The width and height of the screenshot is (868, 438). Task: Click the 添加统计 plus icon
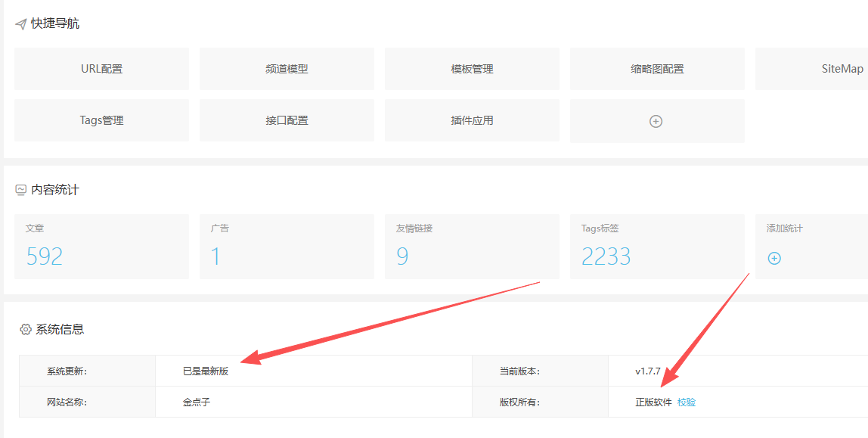point(773,258)
